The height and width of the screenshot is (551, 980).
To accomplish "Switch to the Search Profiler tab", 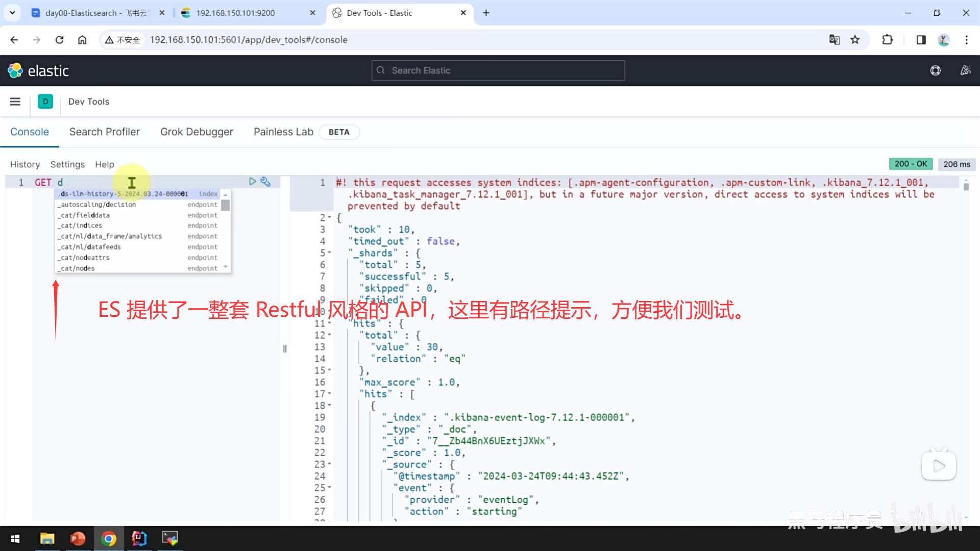I will coord(104,132).
